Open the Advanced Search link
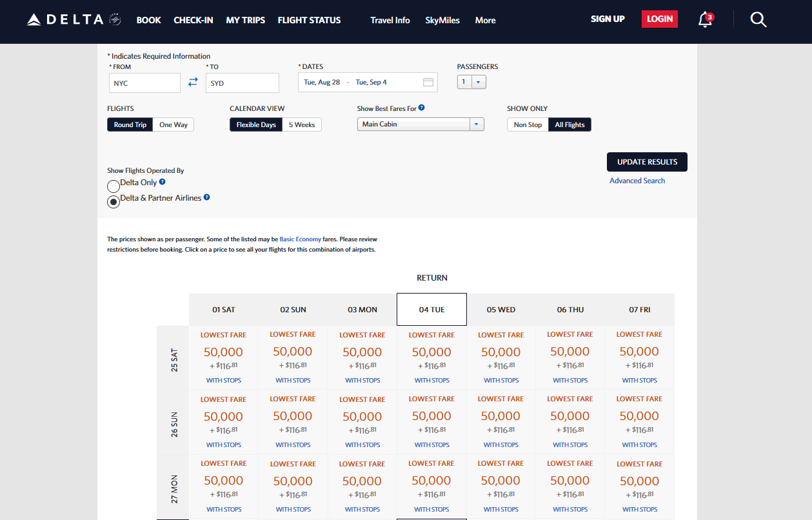The height and width of the screenshot is (520, 812). [x=637, y=181]
